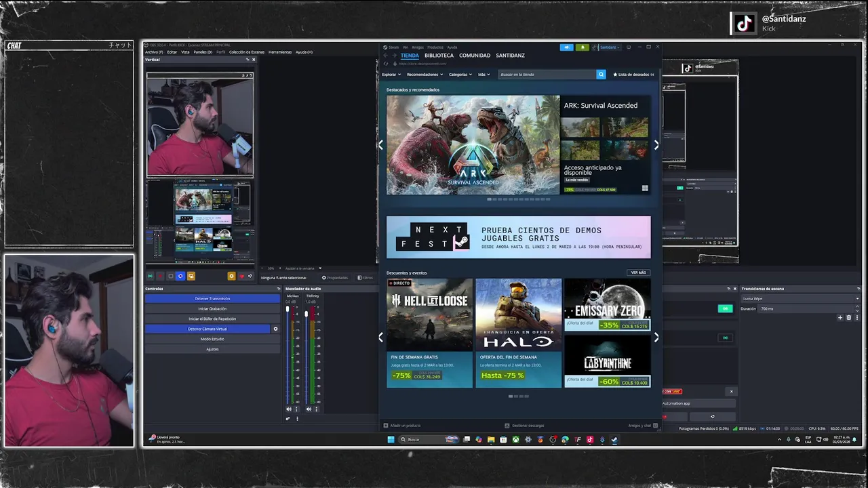The image size is (868, 488).
Task: Open the Archivo menu in OBS
Action: click(x=153, y=52)
